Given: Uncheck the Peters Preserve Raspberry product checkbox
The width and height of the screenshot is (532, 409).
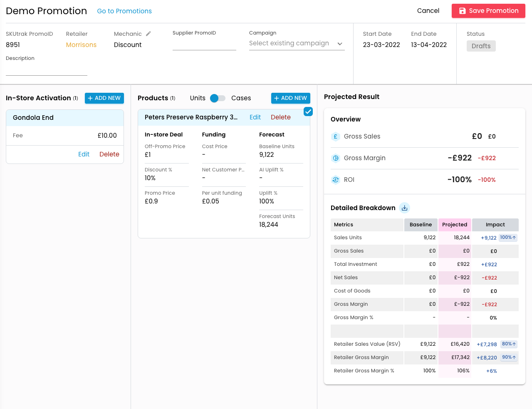Looking at the screenshot, I should (x=308, y=112).
